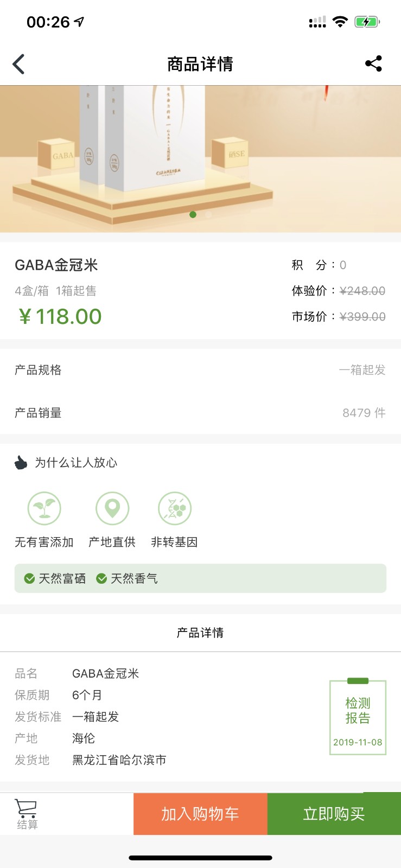
Task: Tap the 天然富硒 green checkmark
Action: pyautogui.click(x=30, y=579)
